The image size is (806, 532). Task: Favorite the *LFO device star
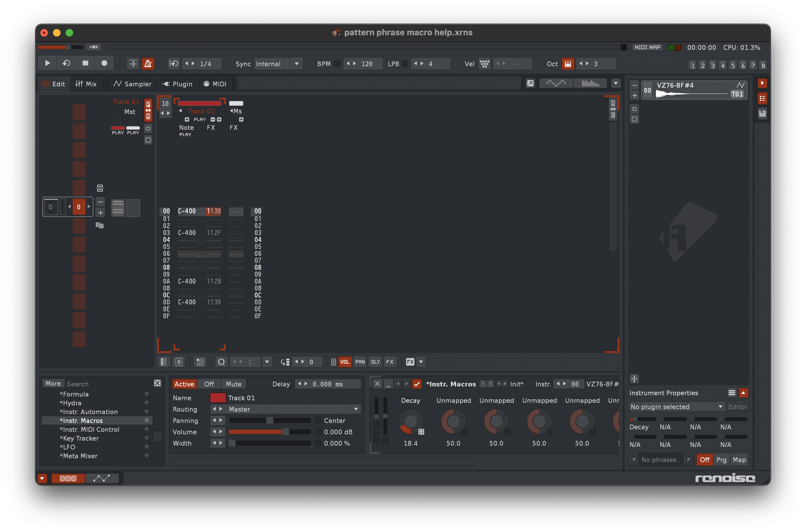(147, 447)
